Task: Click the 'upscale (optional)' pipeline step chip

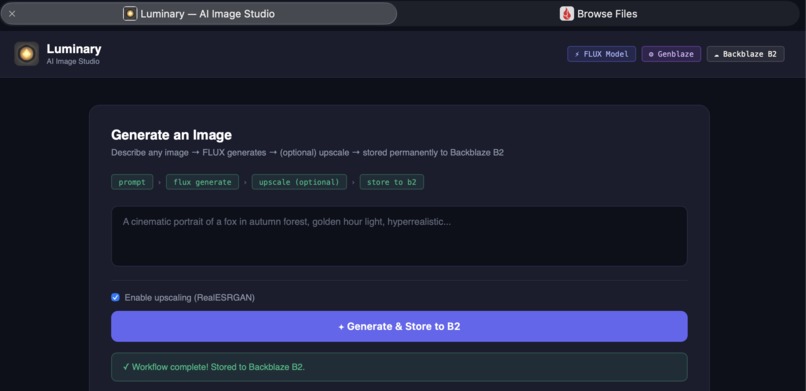Action: coord(299,182)
